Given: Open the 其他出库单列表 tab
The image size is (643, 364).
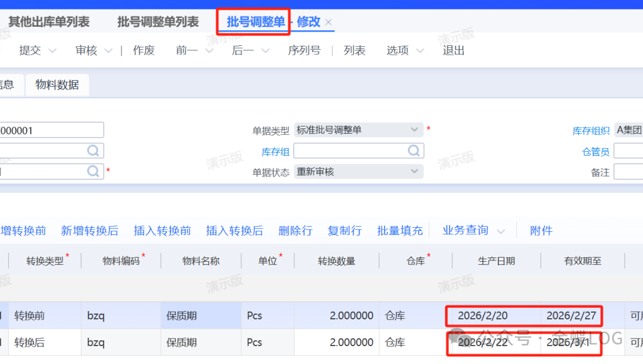Looking at the screenshot, I should pos(49,22).
